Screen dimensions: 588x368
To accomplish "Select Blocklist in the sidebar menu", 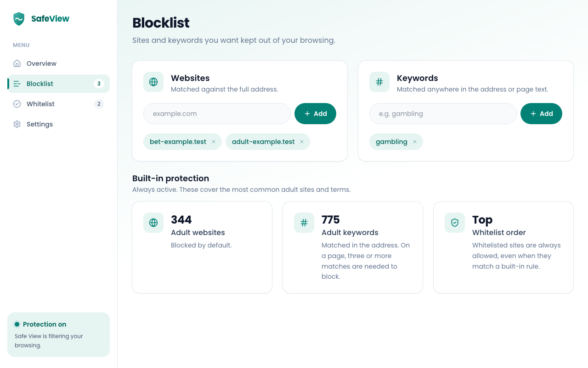I will tap(58, 84).
